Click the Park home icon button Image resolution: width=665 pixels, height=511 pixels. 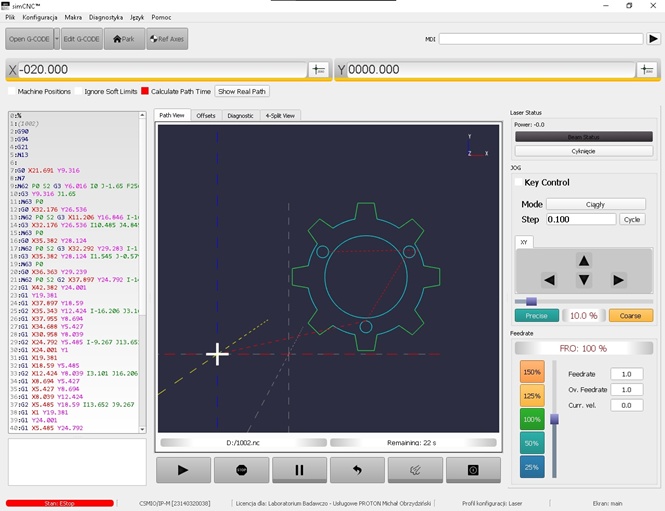point(124,39)
